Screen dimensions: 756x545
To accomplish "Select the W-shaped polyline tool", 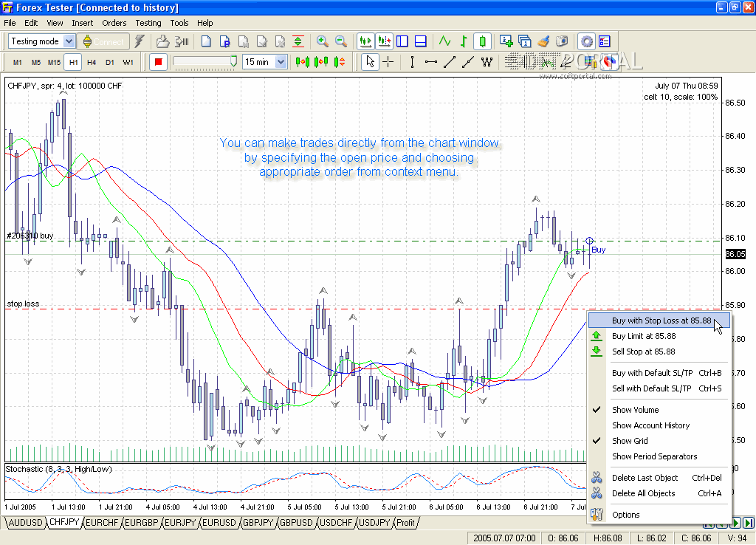I will click(487, 62).
